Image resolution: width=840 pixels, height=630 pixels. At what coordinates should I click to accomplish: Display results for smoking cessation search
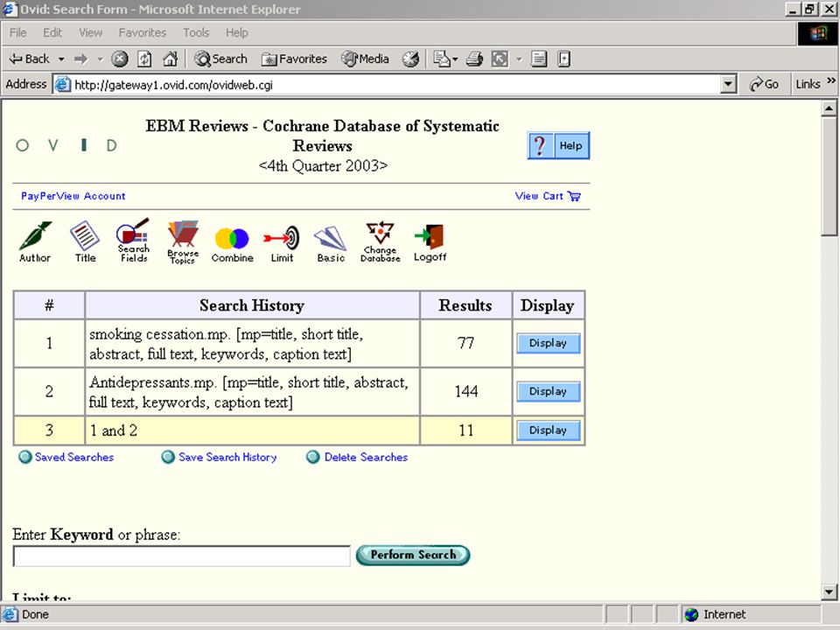[548, 343]
